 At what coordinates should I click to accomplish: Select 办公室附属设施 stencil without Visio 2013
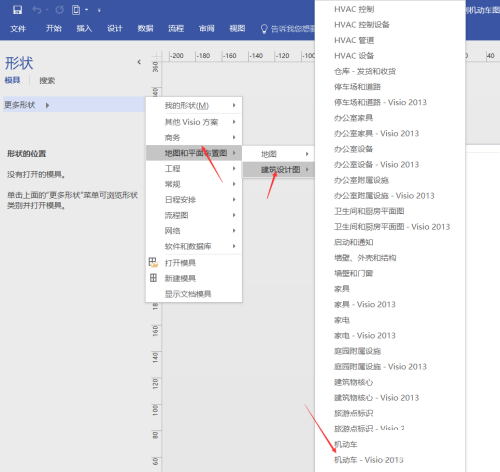tap(362, 180)
